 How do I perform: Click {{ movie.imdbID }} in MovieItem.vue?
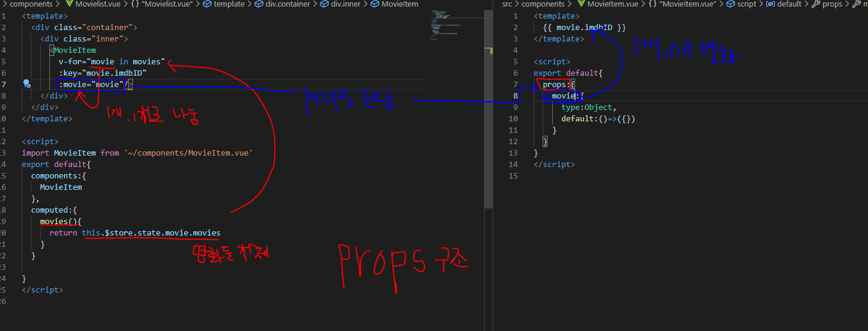click(585, 28)
